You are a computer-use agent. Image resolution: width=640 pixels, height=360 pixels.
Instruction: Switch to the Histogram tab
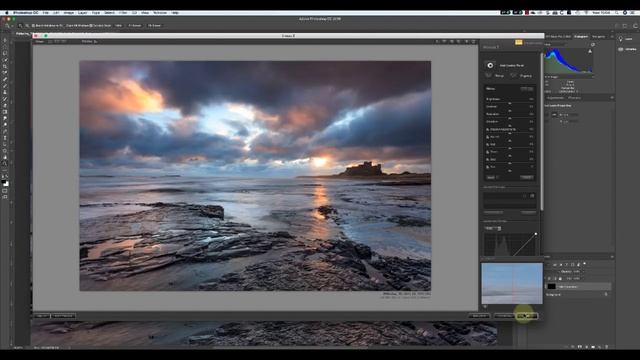pos(581,37)
